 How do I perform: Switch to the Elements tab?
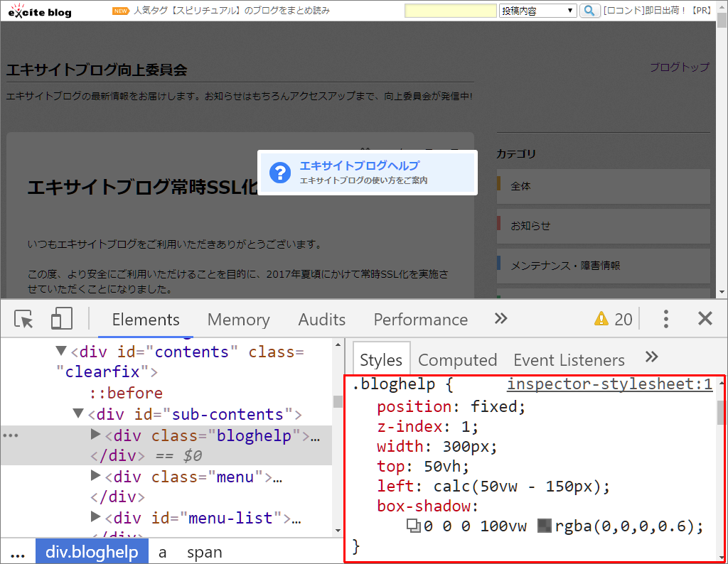tap(146, 320)
